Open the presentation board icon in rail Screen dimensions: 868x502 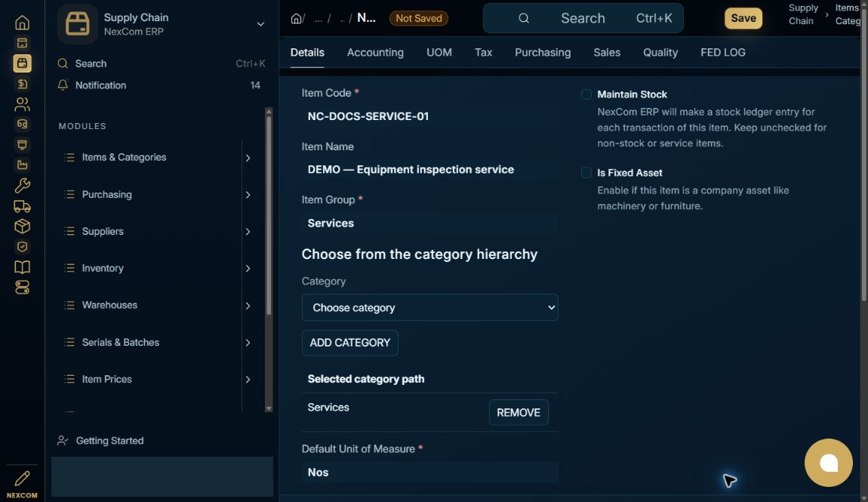pyautogui.click(x=22, y=144)
